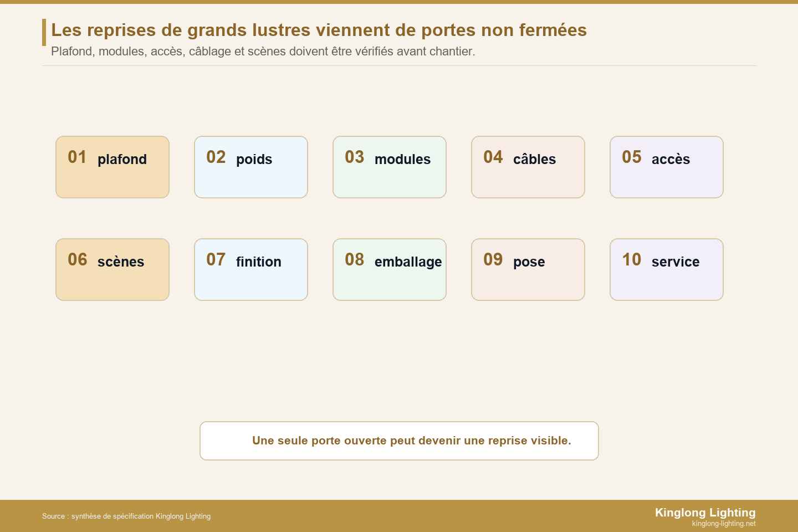Screen dimensions: 798x532
Task: Open the kinglong-lighting.net link
Action: point(724,524)
